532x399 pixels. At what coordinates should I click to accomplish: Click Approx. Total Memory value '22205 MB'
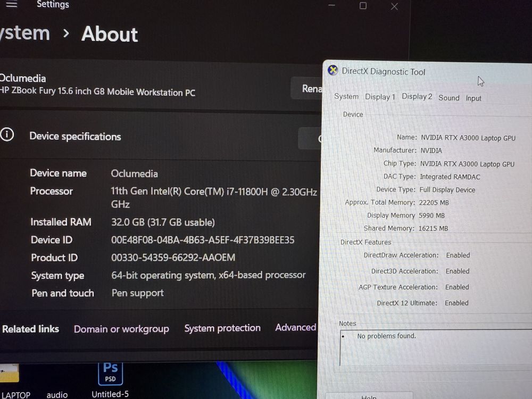point(434,203)
